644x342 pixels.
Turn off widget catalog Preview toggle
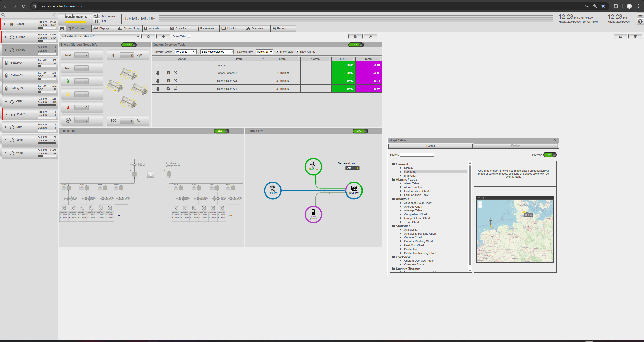[x=550, y=155]
